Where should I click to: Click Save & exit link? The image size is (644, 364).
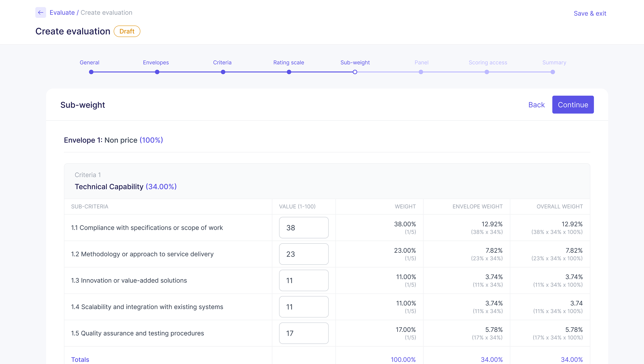tap(590, 13)
